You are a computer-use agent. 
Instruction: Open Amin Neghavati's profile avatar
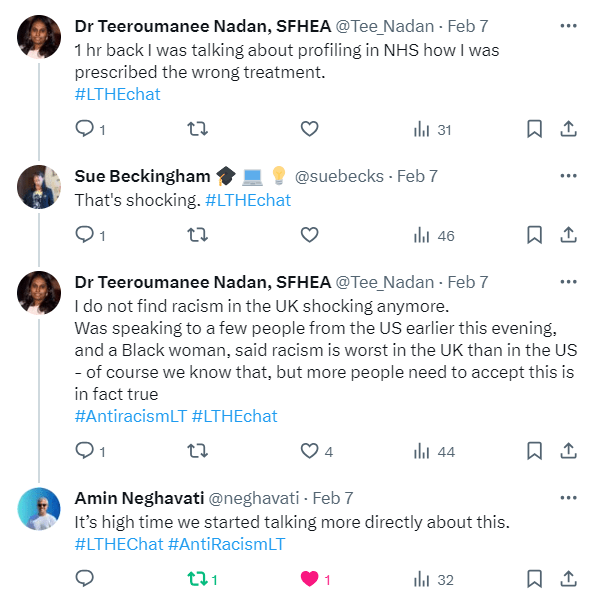point(40,509)
